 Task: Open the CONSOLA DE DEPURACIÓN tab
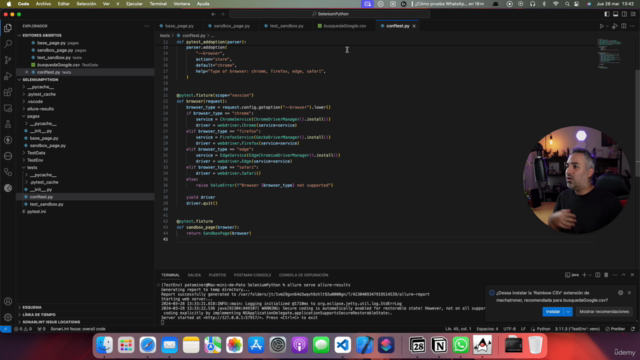click(303, 275)
